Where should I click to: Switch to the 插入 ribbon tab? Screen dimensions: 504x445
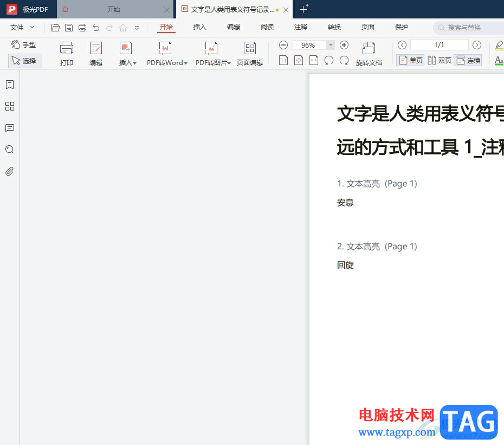point(199,27)
